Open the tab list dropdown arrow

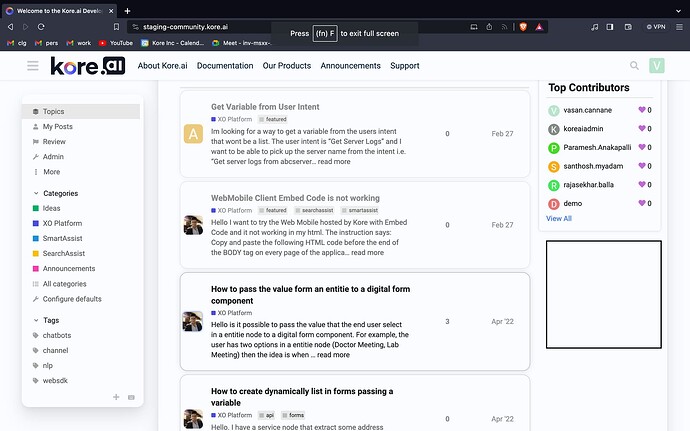coord(678,11)
